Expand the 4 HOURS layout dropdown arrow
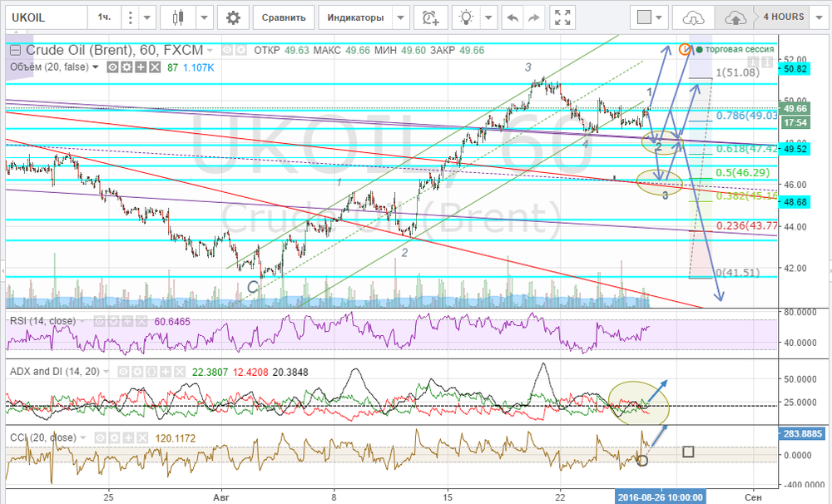832x504 pixels. [x=820, y=17]
